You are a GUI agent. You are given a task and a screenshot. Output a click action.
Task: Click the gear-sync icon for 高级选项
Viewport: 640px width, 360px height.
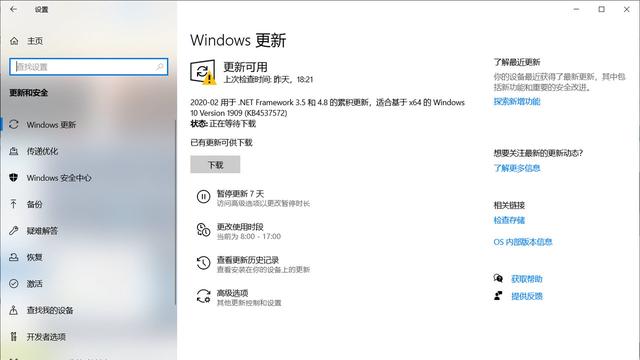pos(203,296)
